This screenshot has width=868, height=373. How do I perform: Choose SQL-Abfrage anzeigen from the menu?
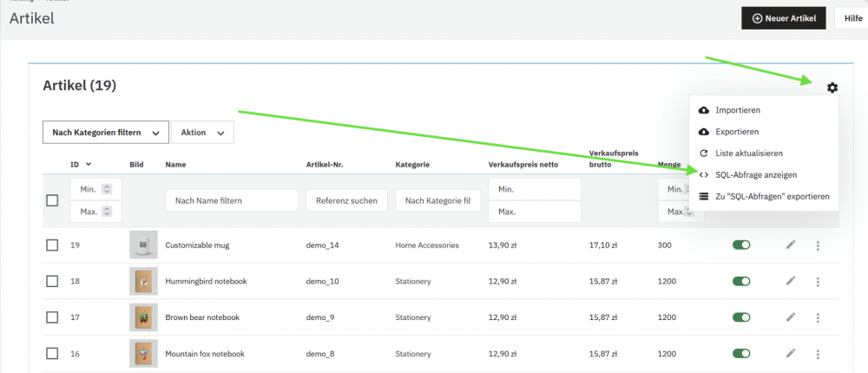click(x=764, y=175)
